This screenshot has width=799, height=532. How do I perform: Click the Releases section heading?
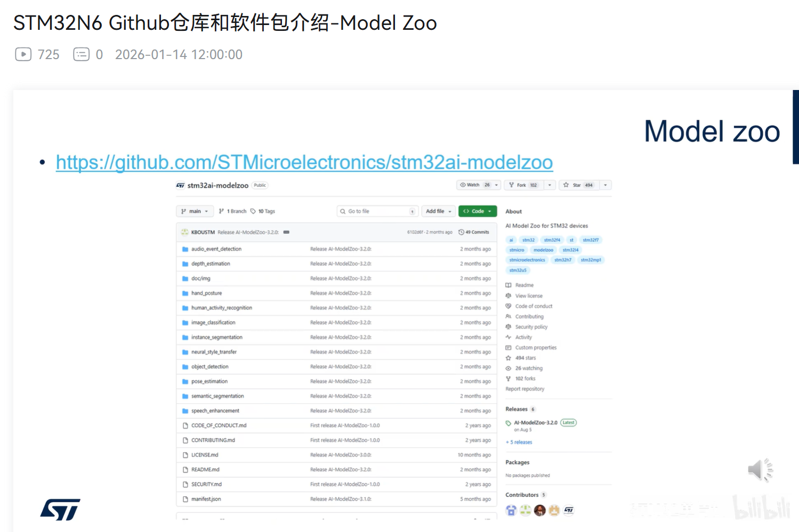pos(516,409)
